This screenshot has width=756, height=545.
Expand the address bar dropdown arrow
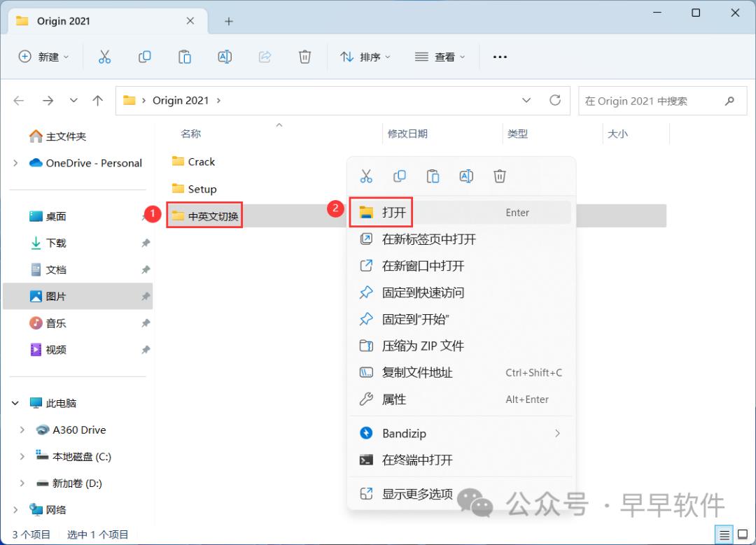526,100
